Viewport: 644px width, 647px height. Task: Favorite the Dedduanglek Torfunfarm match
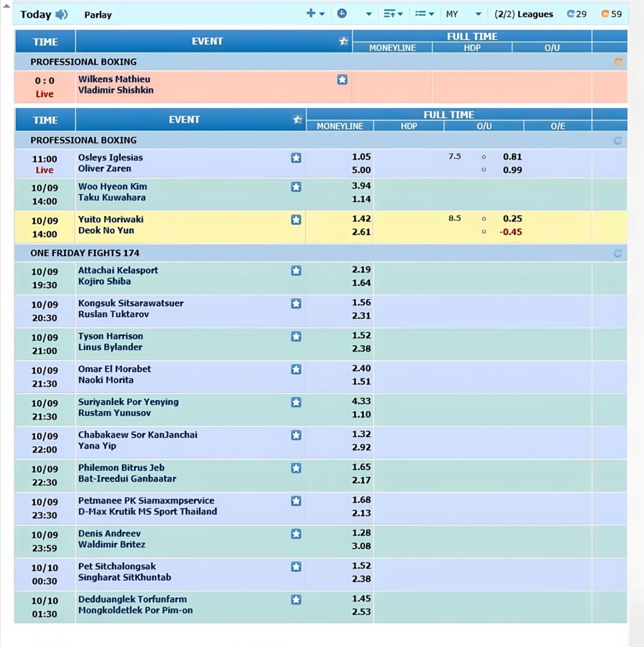[x=295, y=600]
